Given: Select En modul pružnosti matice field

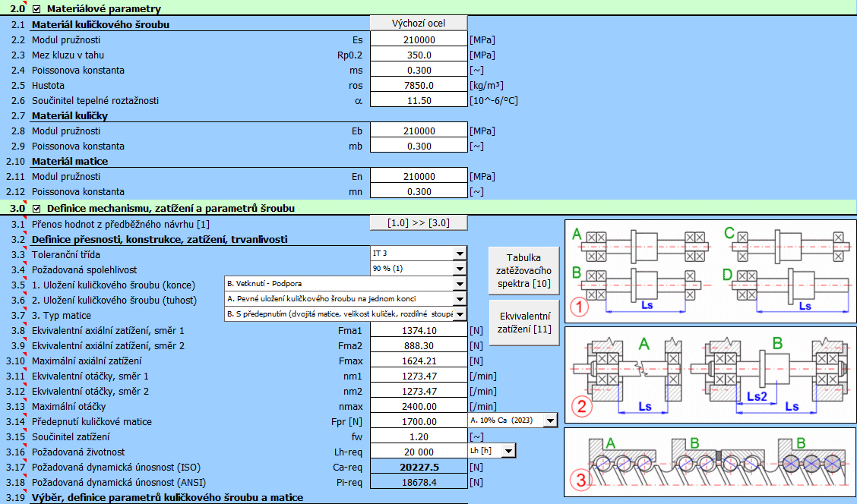Looking at the screenshot, I should pos(419,176).
